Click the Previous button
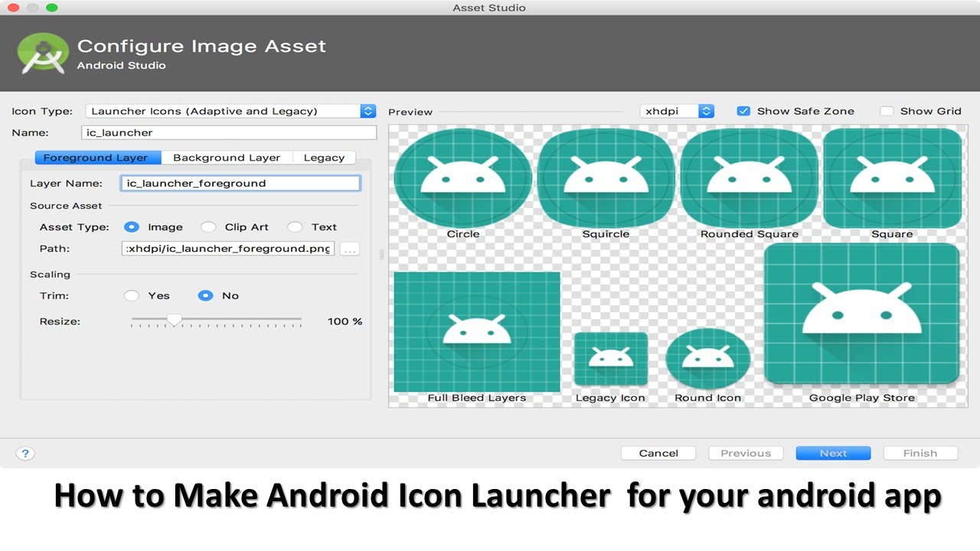Image resolution: width=980 pixels, height=551 pixels. [x=746, y=453]
